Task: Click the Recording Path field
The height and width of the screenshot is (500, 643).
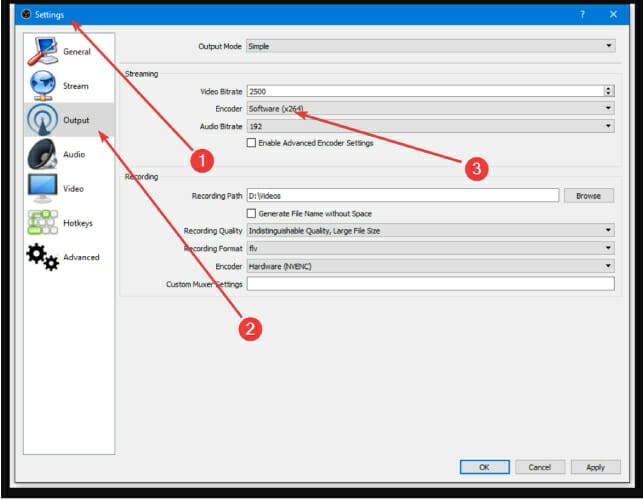Action: (403, 196)
